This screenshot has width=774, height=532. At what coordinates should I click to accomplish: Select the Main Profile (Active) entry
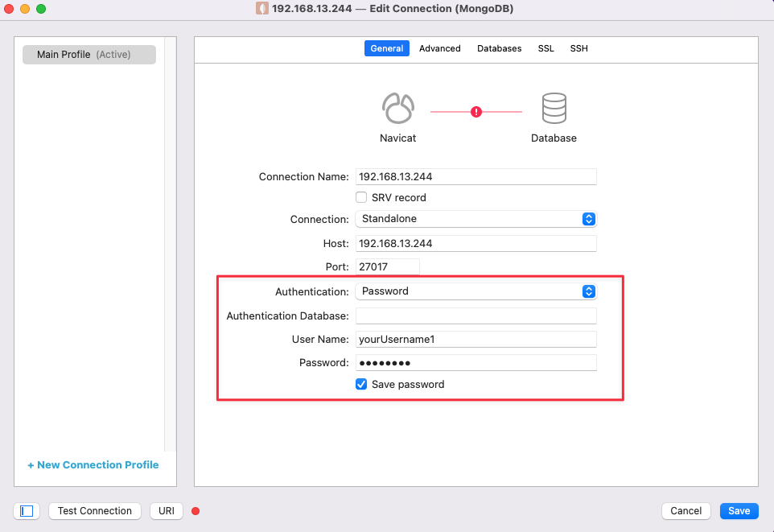click(x=89, y=55)
